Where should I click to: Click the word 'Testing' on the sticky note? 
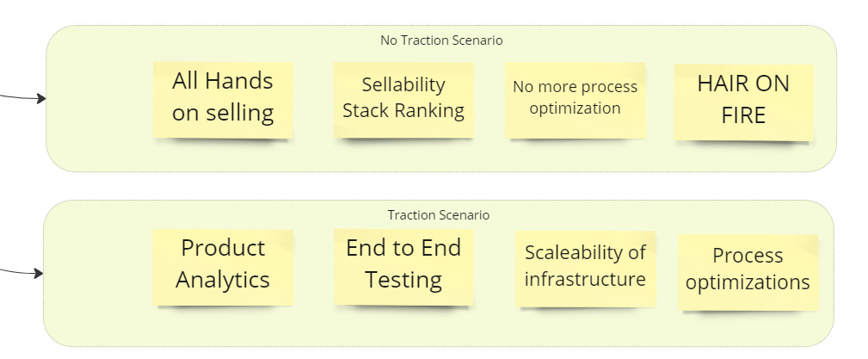click(403, 280)
